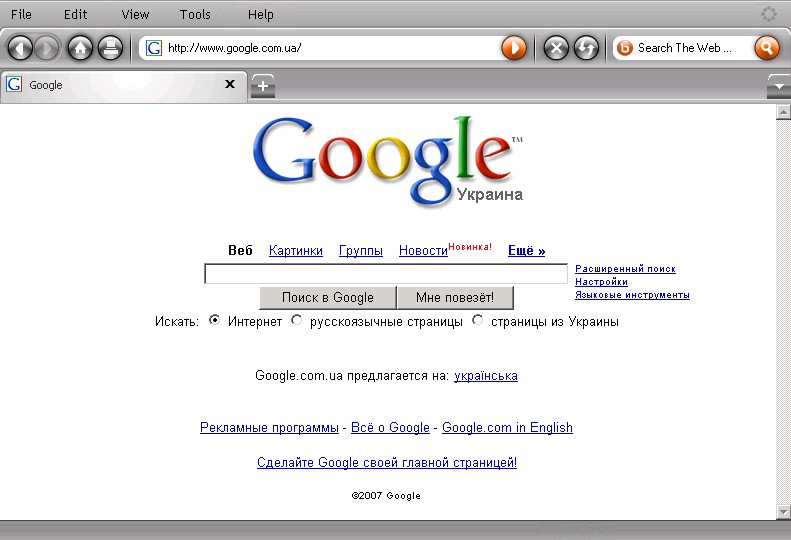Viewport: 791px width, 540px height.
Task: Click the Stop loading X icon
Action: pyautogui.click(x=556, y=48)
